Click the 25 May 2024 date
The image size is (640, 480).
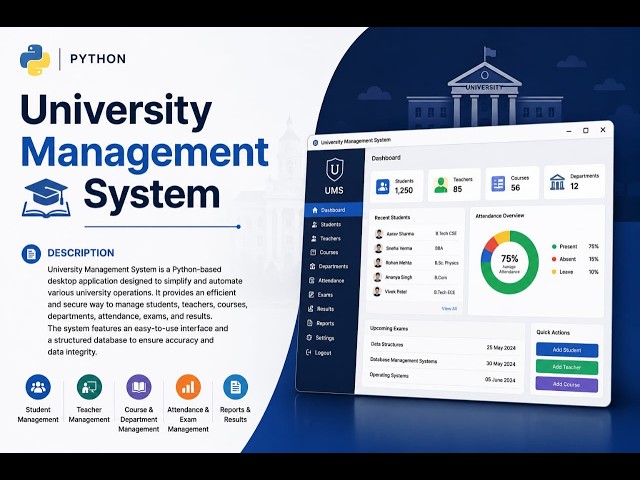[x=501, y=348]
